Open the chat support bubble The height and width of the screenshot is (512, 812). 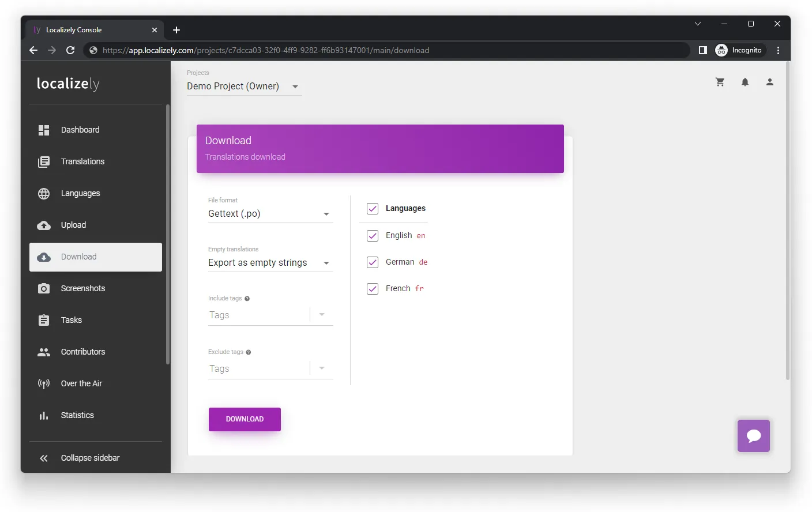(x=754, y=436)
